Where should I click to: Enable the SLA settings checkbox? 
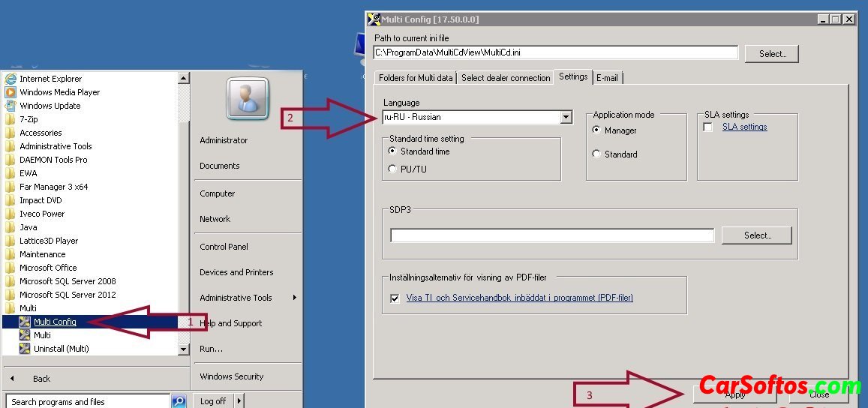(x=707, y=127)
